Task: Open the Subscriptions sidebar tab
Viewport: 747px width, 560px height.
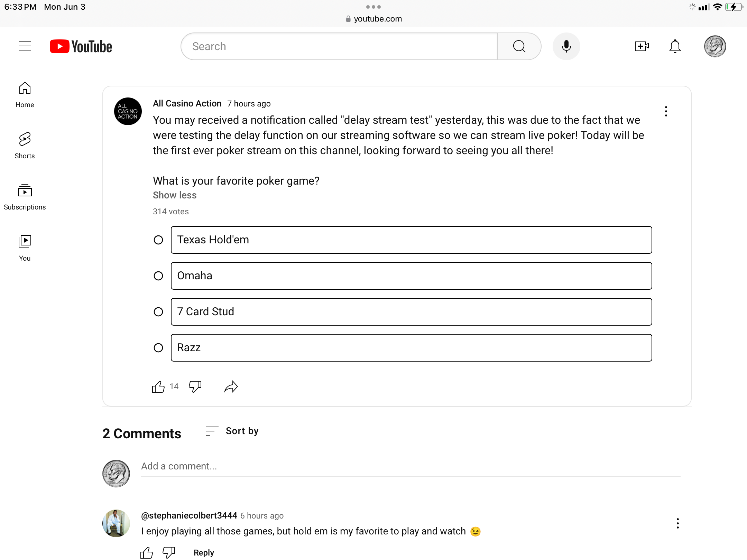Action: 25,197
